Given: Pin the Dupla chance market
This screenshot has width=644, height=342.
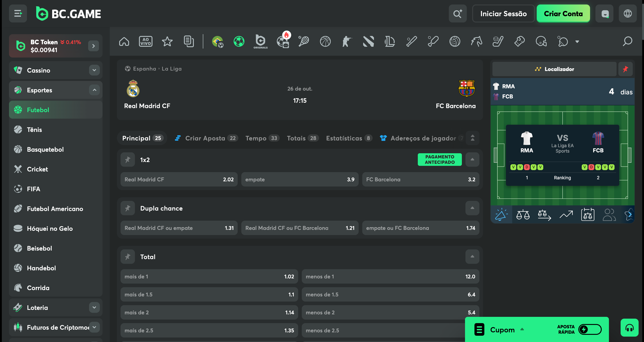Looking at the screenshot, I should coord(127,208).
